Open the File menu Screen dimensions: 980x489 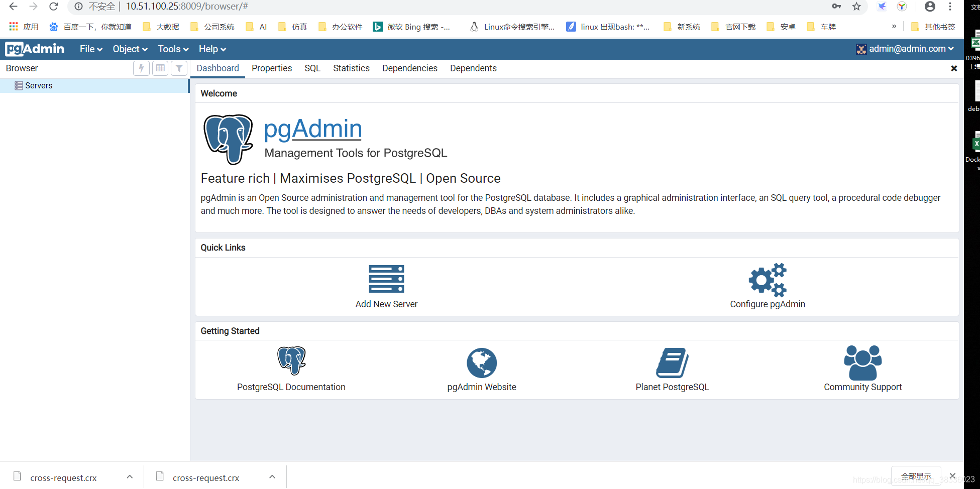click(x=91, y=49)
